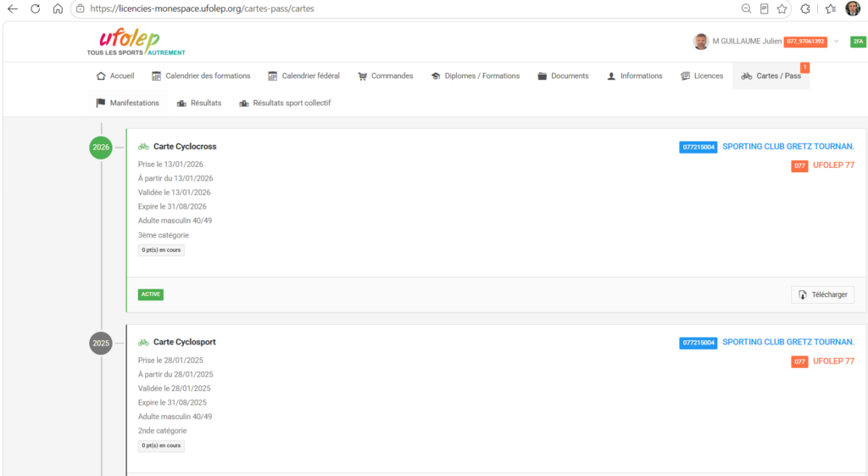Go to Commandes menu

coord(386,76)
